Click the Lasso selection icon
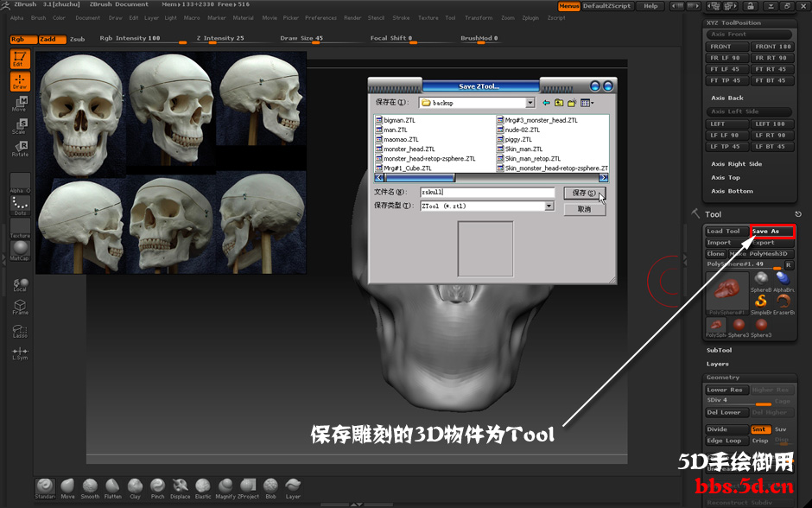The width and height of the screenshot is (812, 508). click(x=20, y=330)
